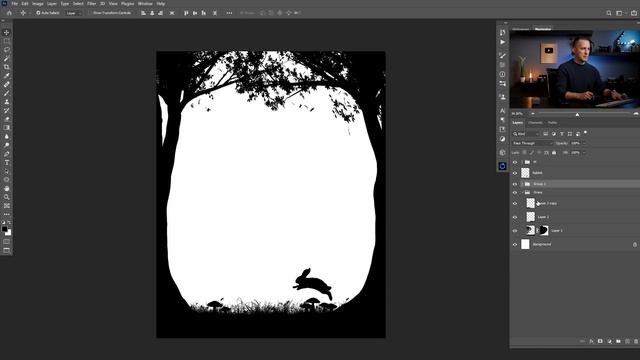This screenshot has width=640, height=360.
Task: Toggle visibility of the Group 1 layer
Action: tap(515, 184)
